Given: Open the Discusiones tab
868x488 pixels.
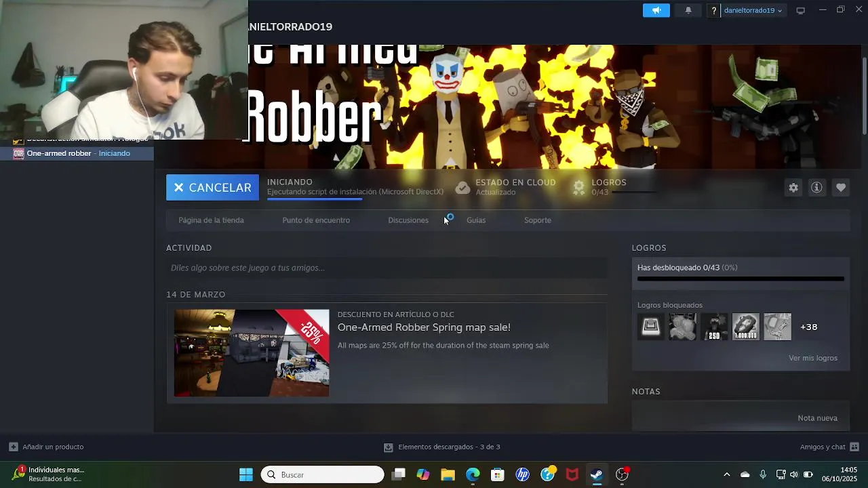Looking at the screenshot, I should (x=408, y=220).
